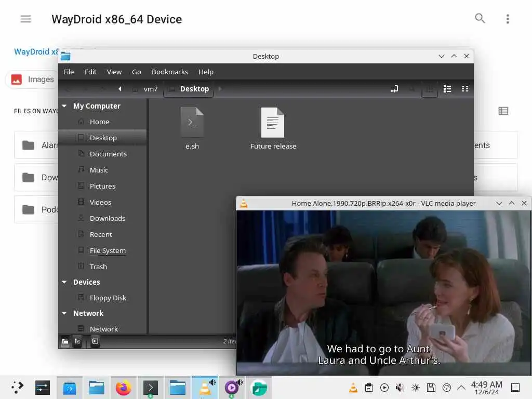This screenshot has height=399, width=532.
Task: Click the green folder app taskbar icon
Action: [259, 388]
